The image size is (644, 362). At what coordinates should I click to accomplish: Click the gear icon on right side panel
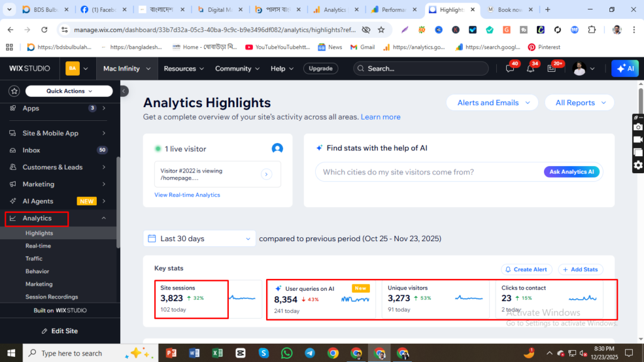[638, 166]
